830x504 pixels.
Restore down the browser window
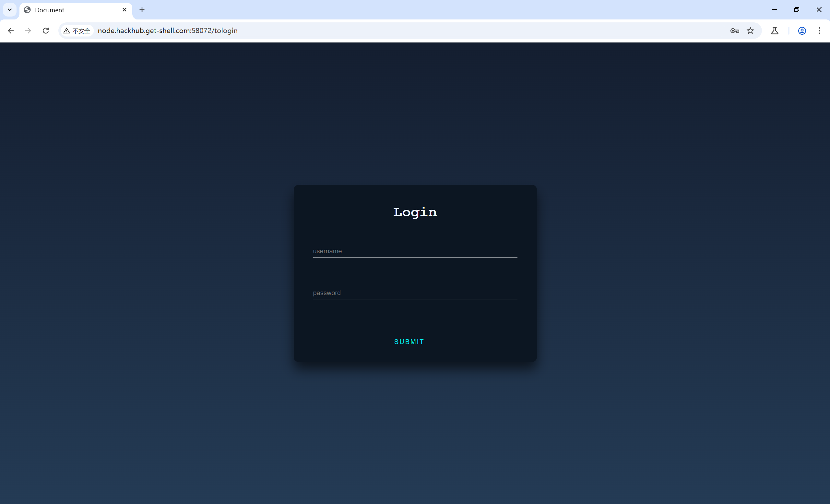[x=796, y=10]
